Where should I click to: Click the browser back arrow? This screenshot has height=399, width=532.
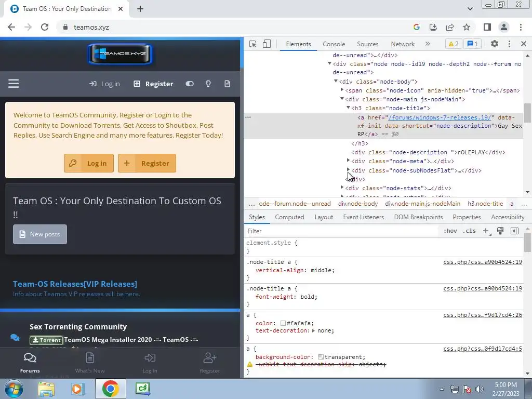pos(11,27)
